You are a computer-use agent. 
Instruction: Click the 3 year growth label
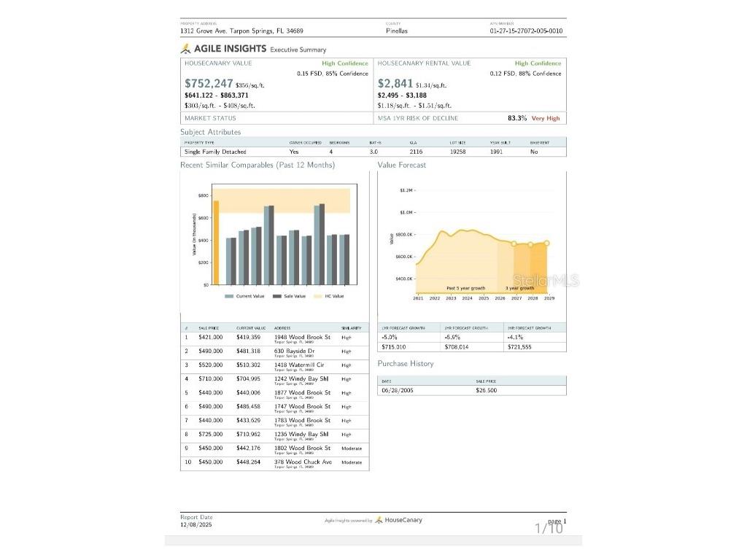pyautogui.click(x=520, y=289)
